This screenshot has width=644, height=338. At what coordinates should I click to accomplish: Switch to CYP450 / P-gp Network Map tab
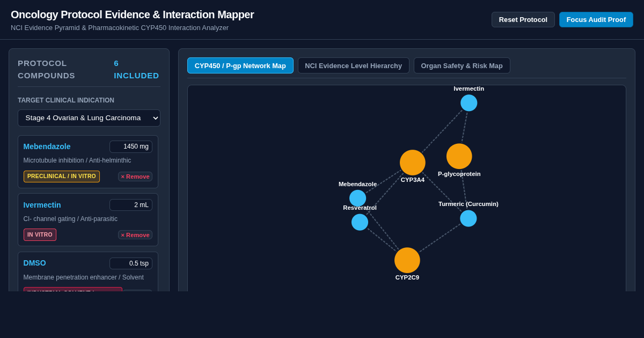(x=240, y=65)
